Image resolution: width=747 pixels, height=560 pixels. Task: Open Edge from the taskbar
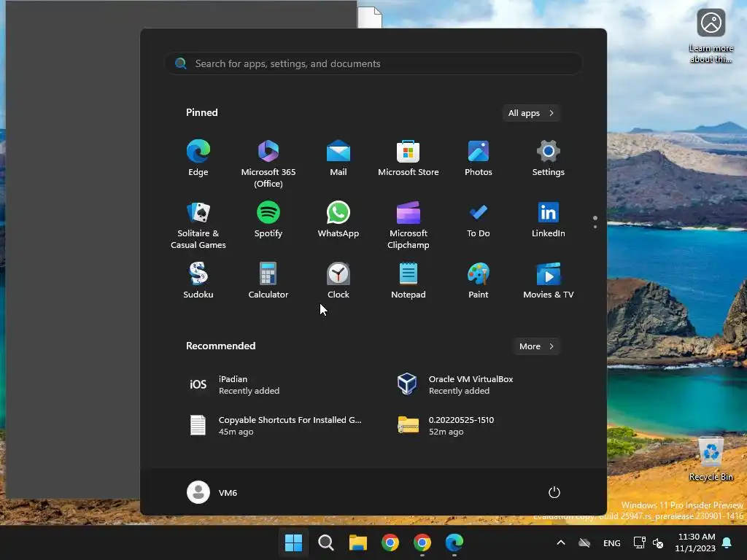pos(454,542)
